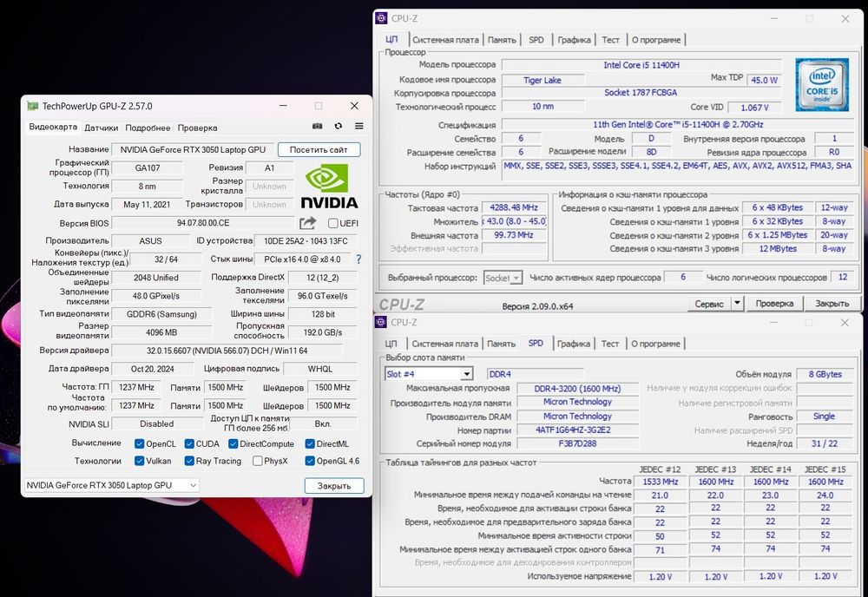Click the Закрыть button in CPU-Z
Image resolution: width=868 pixels, height=597 pixels.
[x=832, y=303]
